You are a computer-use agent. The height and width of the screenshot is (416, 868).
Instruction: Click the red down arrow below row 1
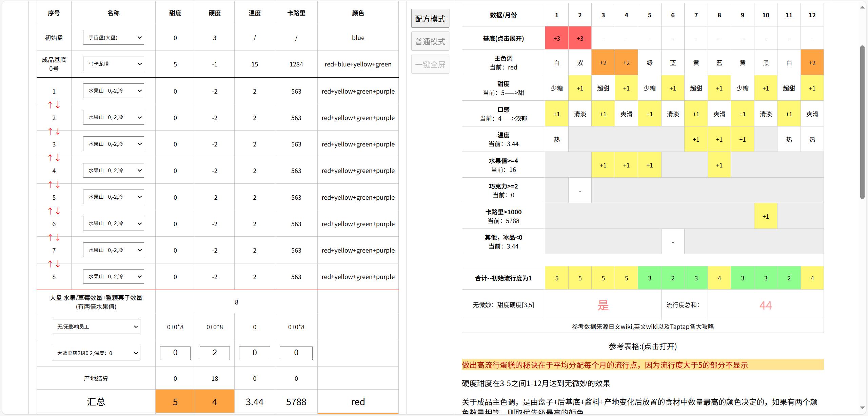click(58, 105)
